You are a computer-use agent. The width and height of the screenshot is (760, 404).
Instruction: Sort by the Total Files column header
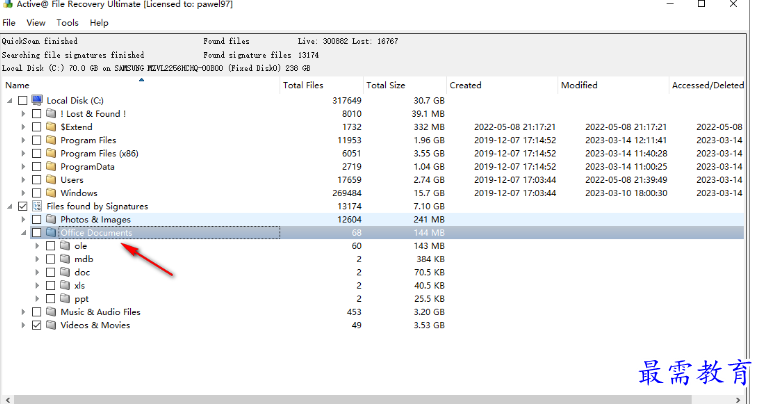(x=321, y=85)
